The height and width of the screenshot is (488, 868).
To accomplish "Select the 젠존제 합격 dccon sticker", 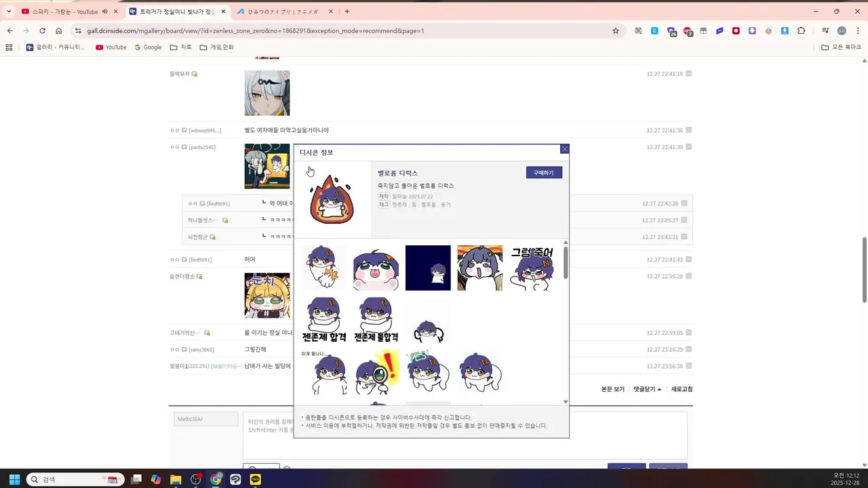I will point(324,319).
